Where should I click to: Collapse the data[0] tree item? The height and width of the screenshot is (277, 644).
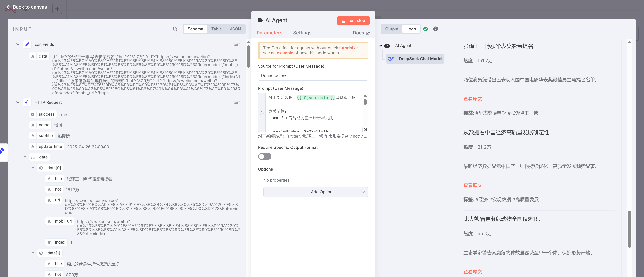point(33,168)
